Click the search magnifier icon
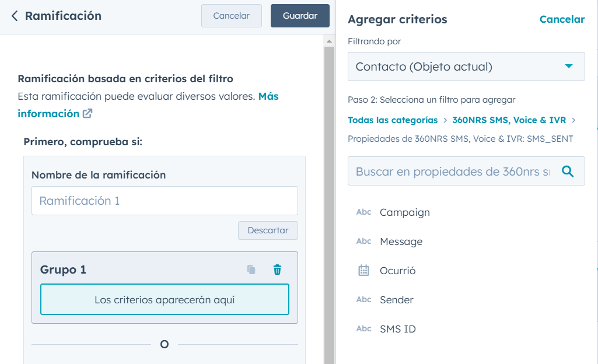The width and height of the screenshot is (598, 364). click(567, 171)
